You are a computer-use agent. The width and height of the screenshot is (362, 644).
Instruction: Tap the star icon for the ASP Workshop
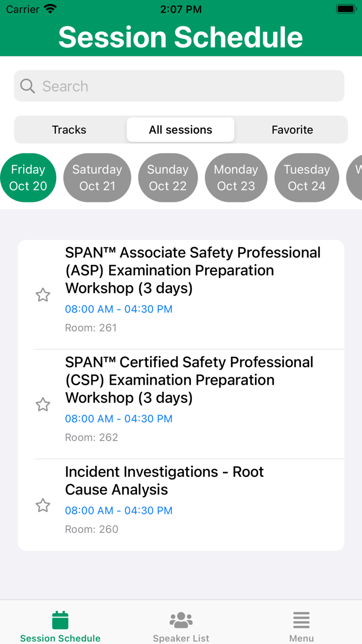43,295
